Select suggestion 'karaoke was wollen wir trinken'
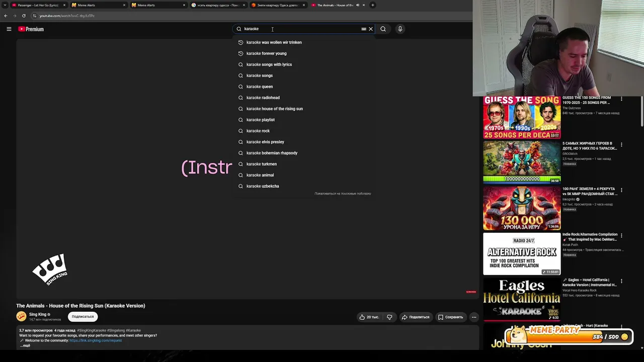 coord(304,42)
